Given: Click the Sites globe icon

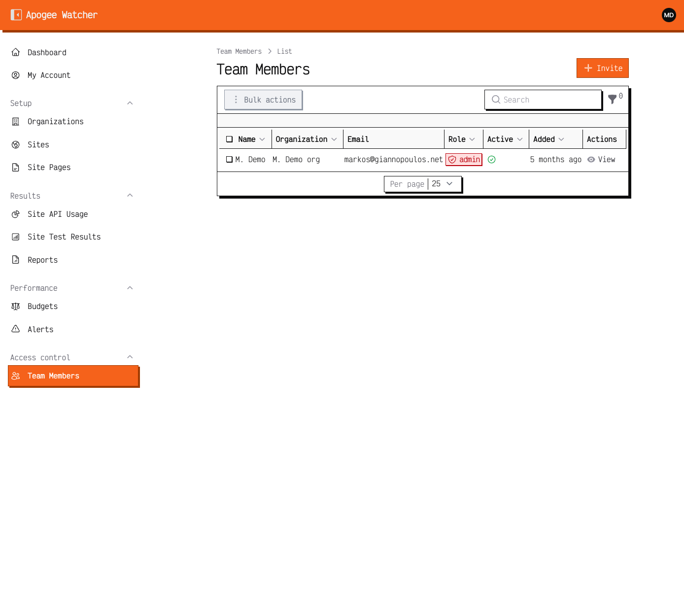Looking at the screenshot, I should [x=16, y=144].
